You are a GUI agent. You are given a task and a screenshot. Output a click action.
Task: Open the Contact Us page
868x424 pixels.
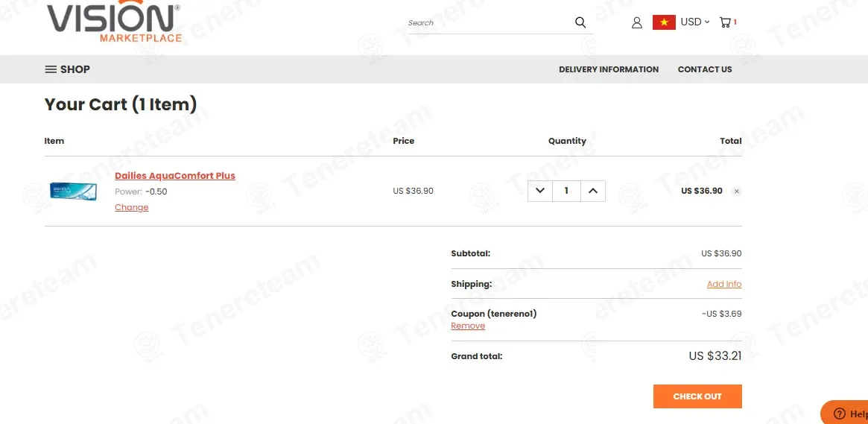[x=705, y=69]
